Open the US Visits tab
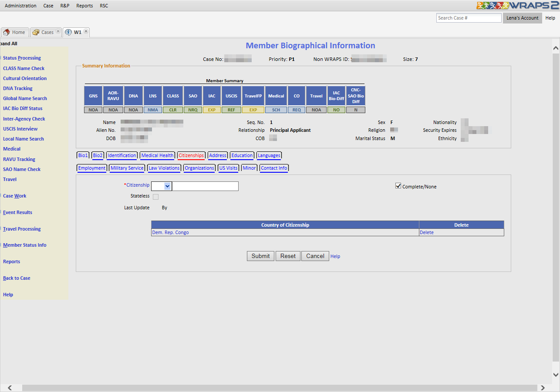 pos(229,168)
